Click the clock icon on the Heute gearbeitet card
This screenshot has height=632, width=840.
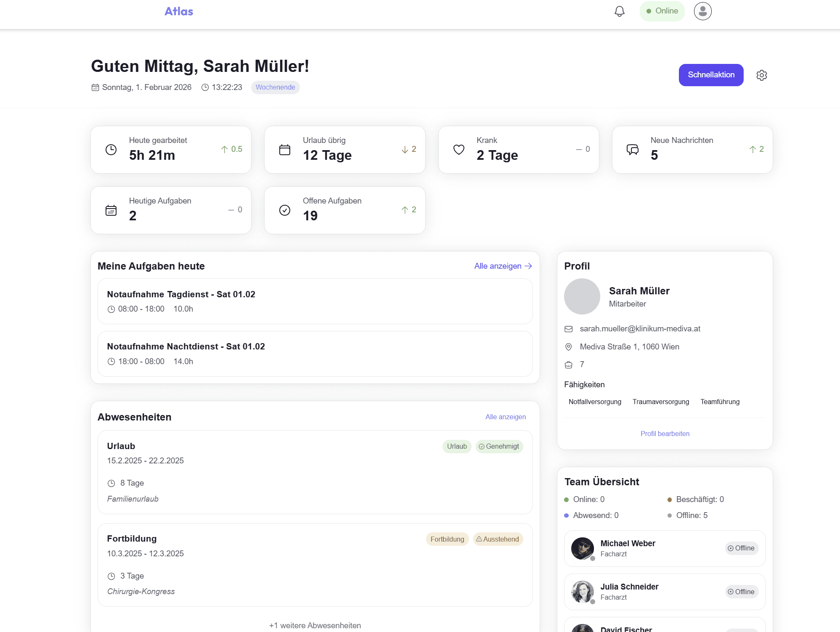(111, 149)
